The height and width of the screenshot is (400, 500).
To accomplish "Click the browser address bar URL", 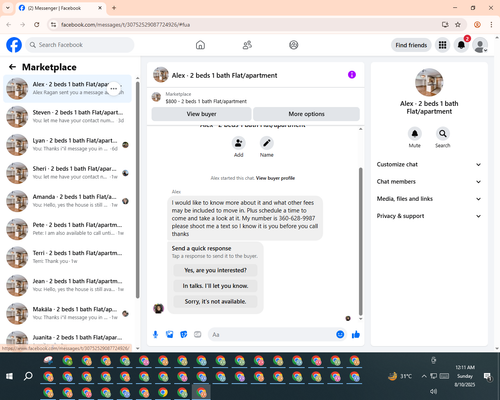I will coord(125,25).
